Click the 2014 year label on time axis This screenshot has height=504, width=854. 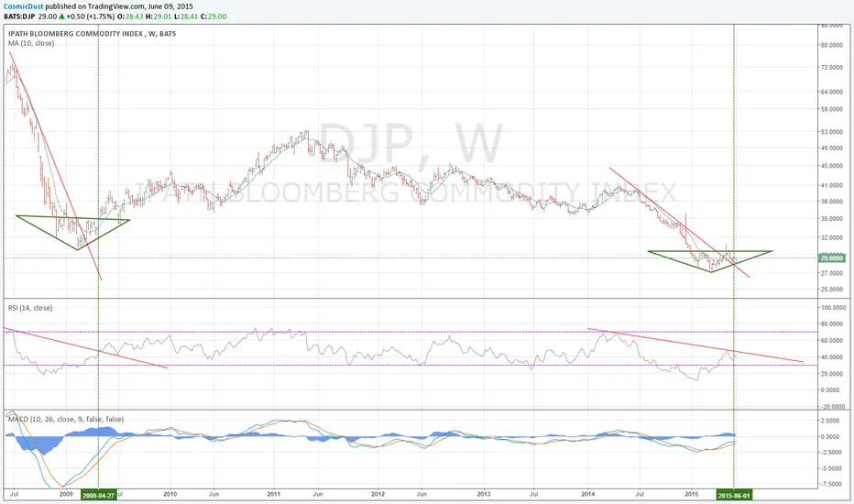[x=587, y=495]
